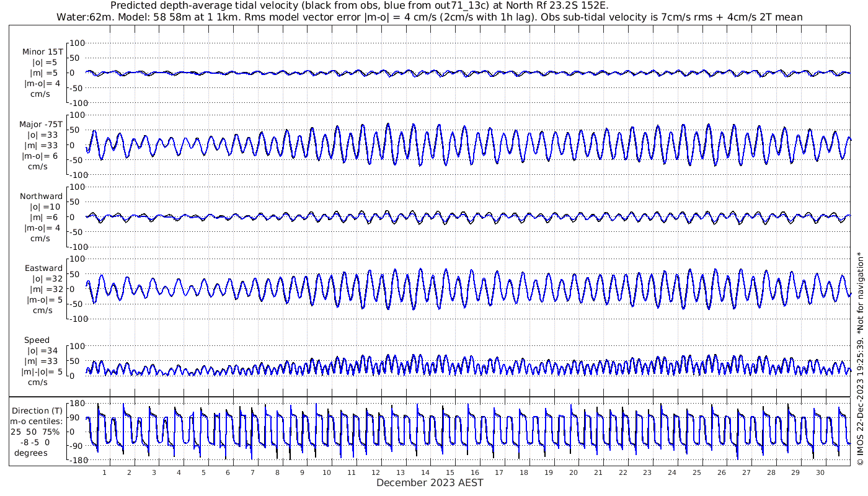
Task: Click 'm-o centiles:' text in Direction panel
Action: [35, 421]
